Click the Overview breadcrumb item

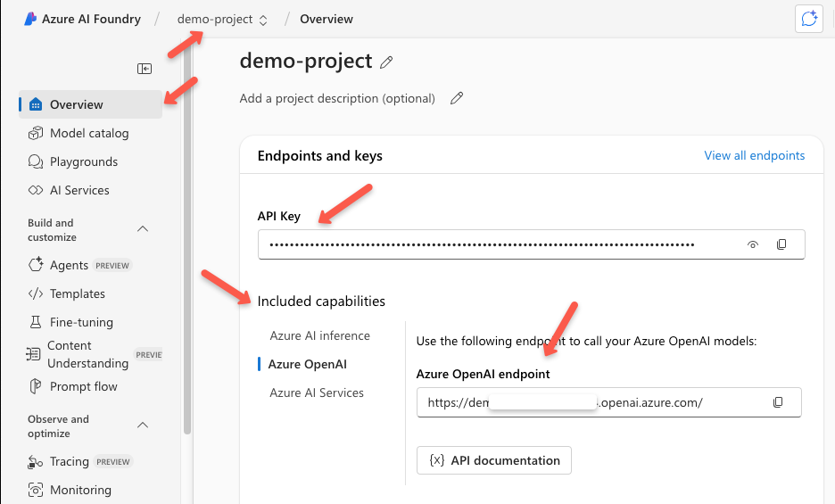click(x=327, y=20)
